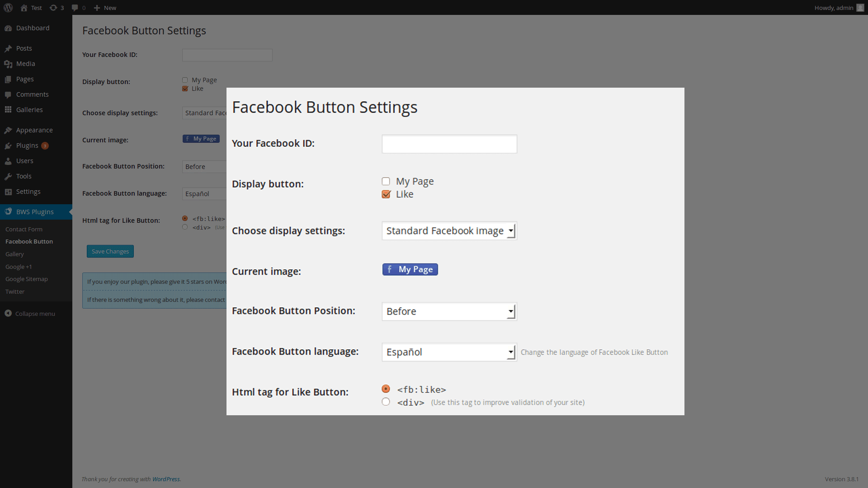Screen dimensions: 868x488
Task: Follow the WordPress footer link
Action: tap(166, 479)
